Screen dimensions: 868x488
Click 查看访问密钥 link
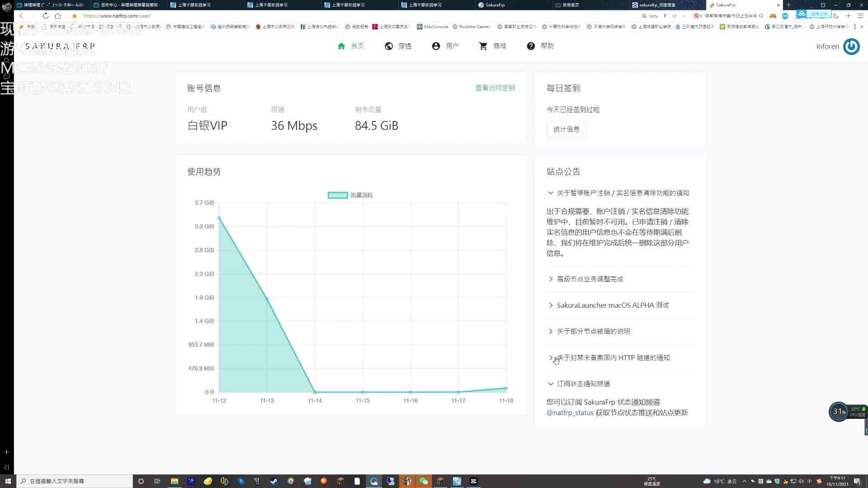point(495,88)
